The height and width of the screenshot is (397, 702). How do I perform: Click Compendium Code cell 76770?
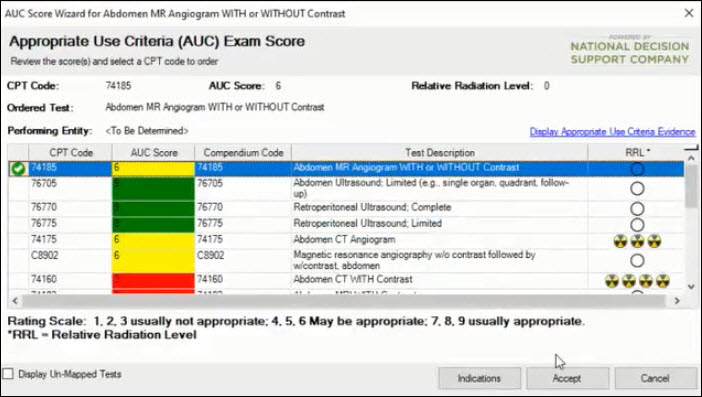tap(243, 209)
